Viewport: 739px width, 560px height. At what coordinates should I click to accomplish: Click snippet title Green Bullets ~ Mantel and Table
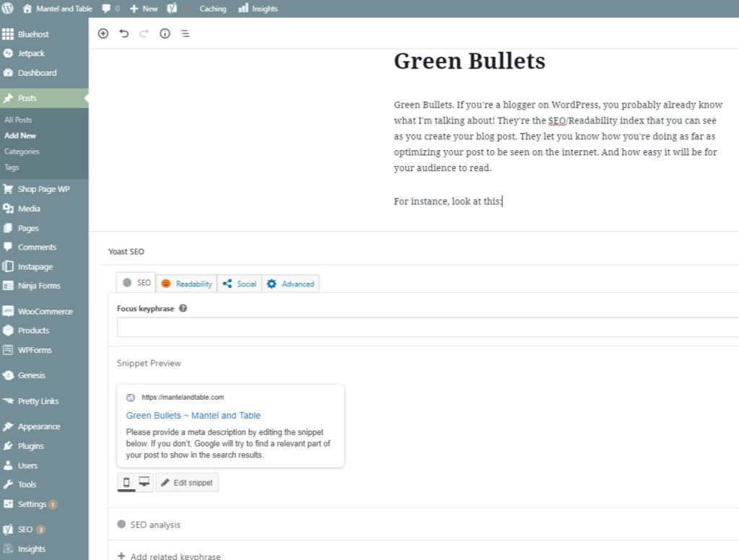click(x=193, y=415)
